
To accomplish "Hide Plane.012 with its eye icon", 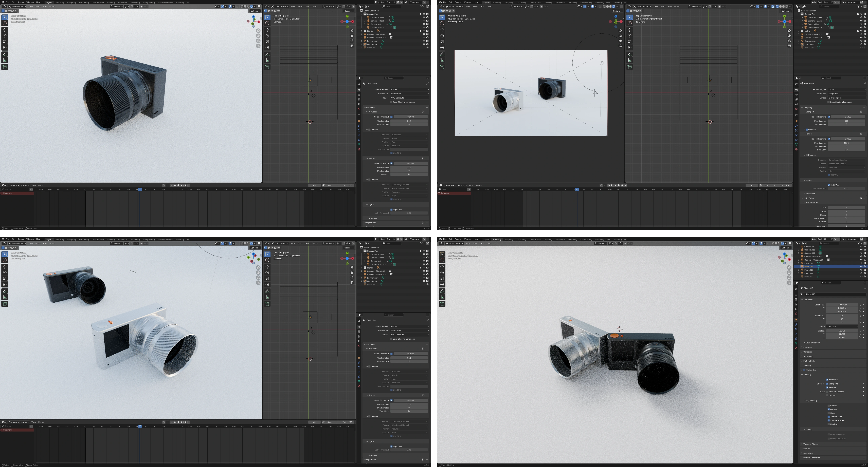I will [x=861, y=263].
